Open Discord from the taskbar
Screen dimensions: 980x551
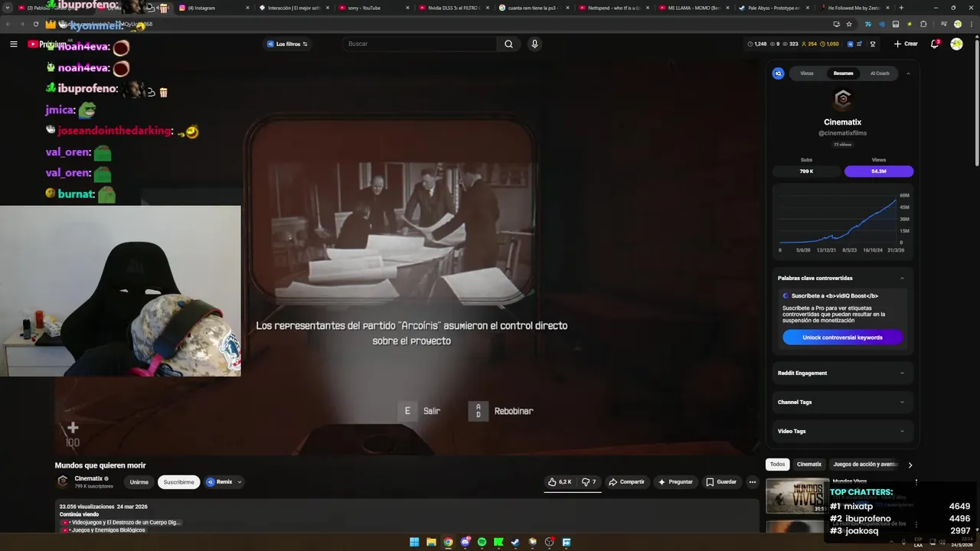point(465,542)
